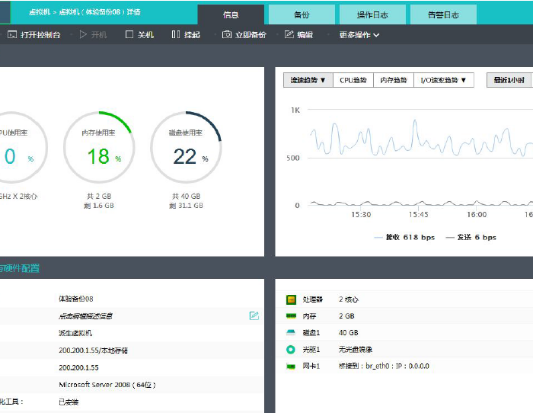Switch to the 信息 tab
This screenshot has height=413, width=534.
pyautogui.click(x=231, y=15)
